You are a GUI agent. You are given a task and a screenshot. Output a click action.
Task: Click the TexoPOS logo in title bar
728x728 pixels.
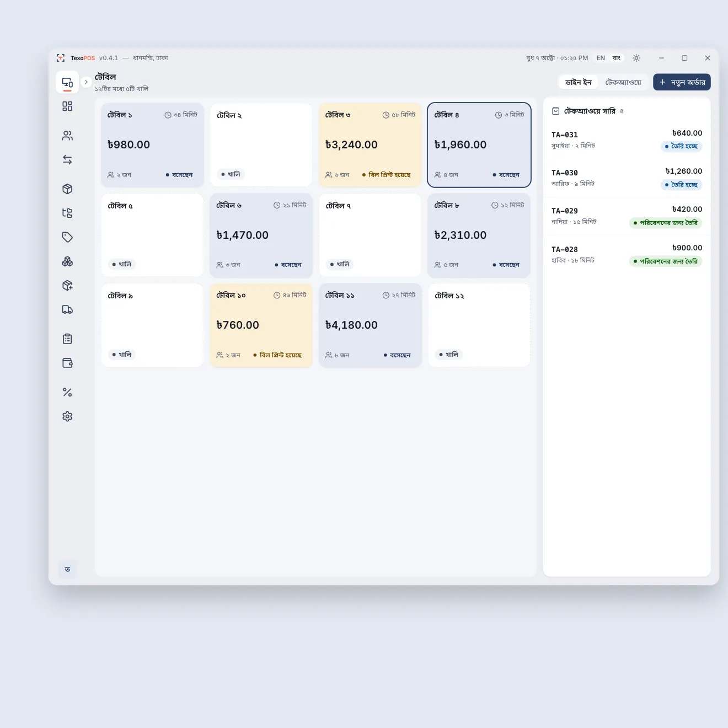click(61, 58)
